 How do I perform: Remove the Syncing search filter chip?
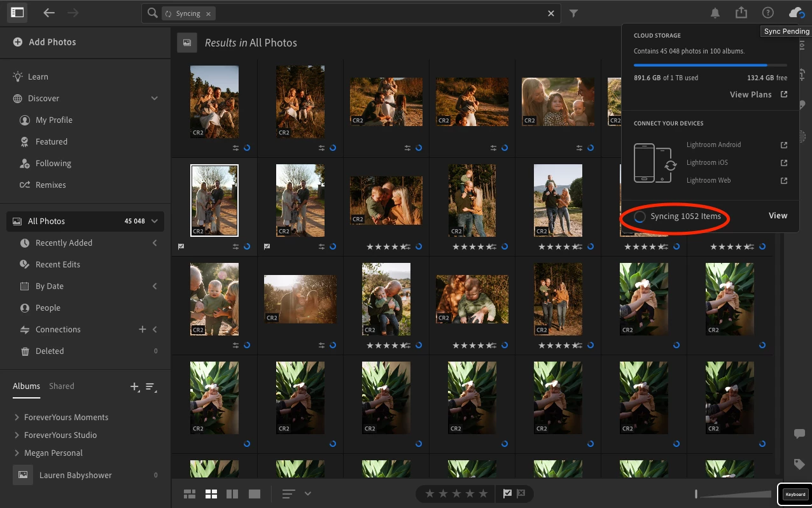tap(209, 13)
